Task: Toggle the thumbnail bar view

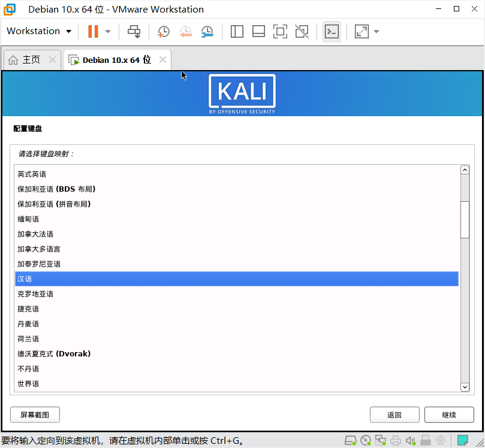Action: click(258, 31)
